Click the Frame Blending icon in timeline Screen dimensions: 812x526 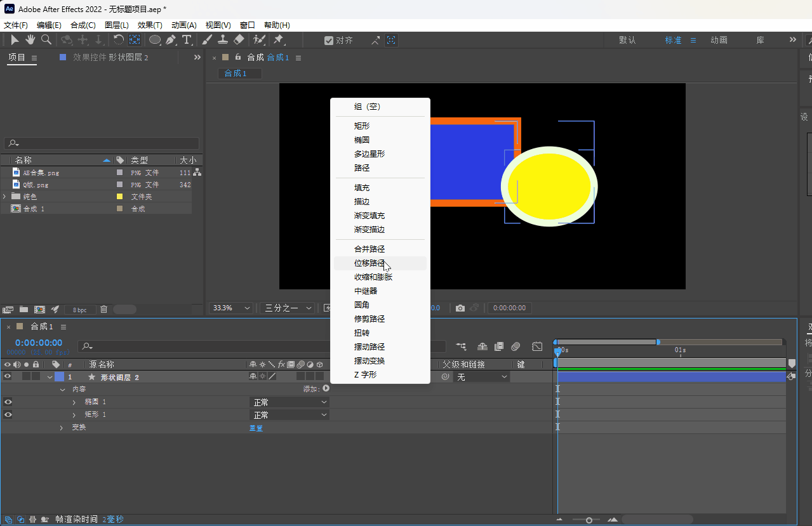(499, 346)
